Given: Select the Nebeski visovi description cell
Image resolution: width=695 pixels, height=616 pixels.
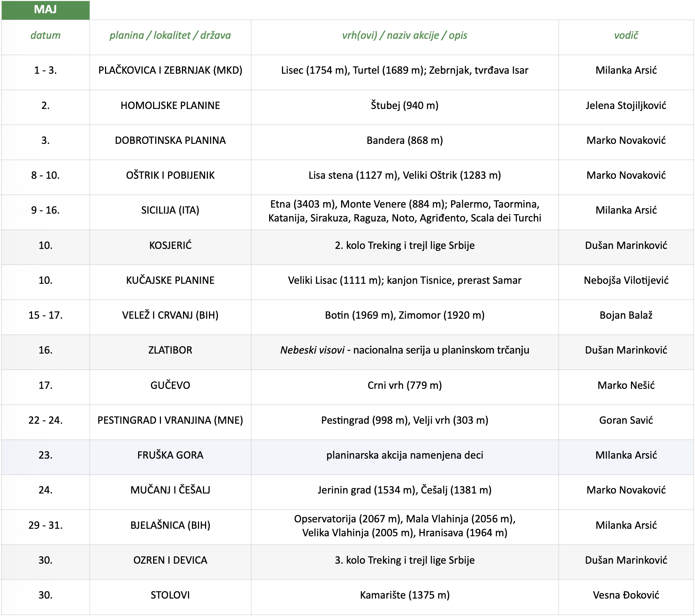Looking at the screenshot, I should click(x=404, y=350).
